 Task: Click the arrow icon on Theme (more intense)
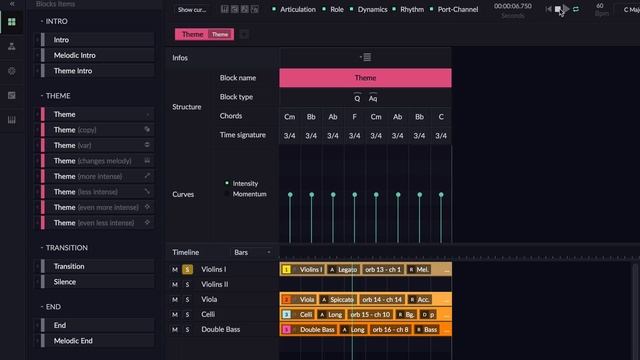(147, 176)
